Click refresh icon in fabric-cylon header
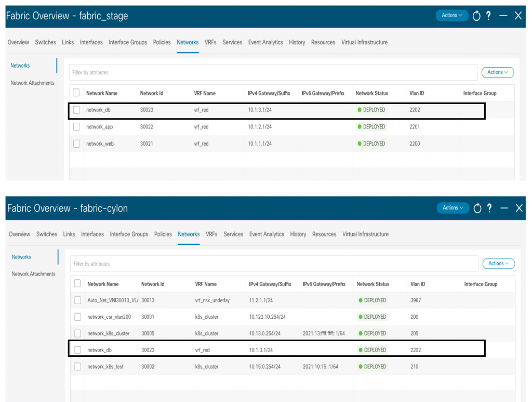Screen dimensions: 532x402 point(477,208)
